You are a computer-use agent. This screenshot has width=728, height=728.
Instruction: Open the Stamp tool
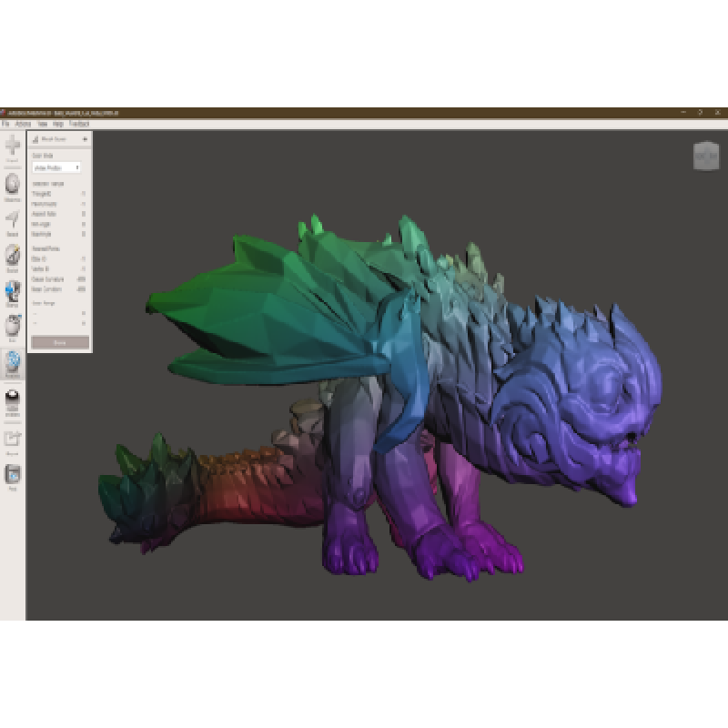[x=13, y=291]
